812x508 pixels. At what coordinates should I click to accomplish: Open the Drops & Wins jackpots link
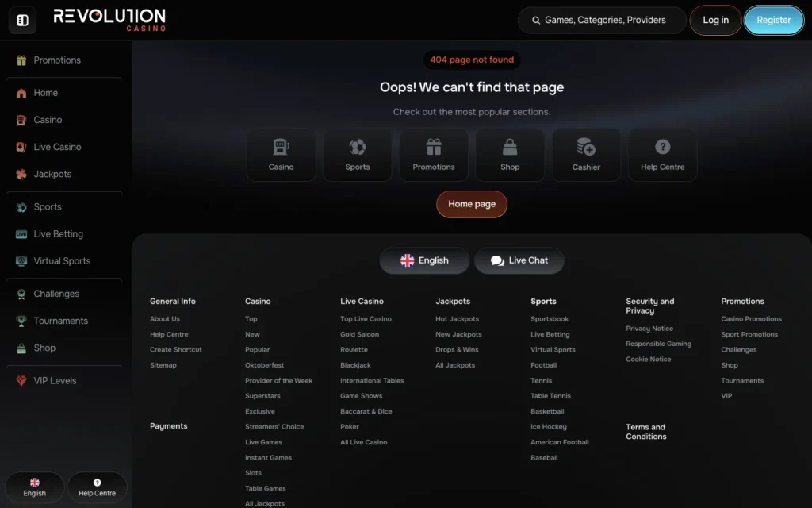[x=457, y=349]
